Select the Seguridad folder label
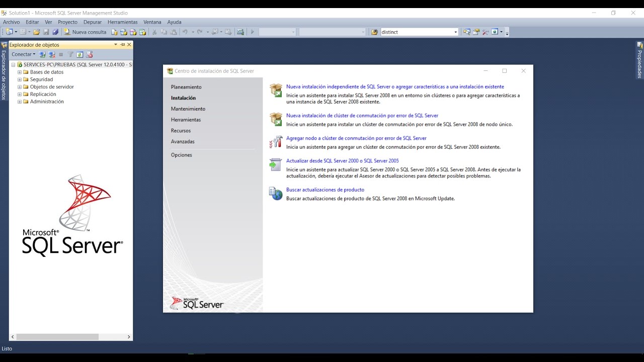The width and height of the screenshot is (644, 362). pyautogui.click(x=41, y=79)
